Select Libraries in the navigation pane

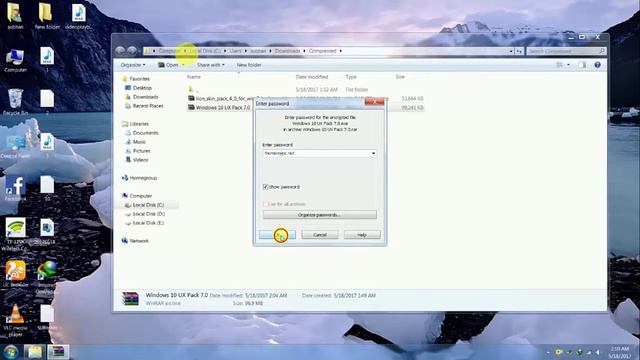click(139, 124)
